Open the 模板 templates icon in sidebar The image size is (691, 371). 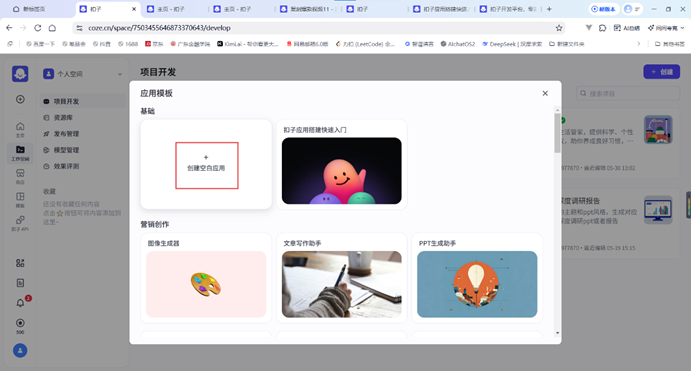(20, 200)
